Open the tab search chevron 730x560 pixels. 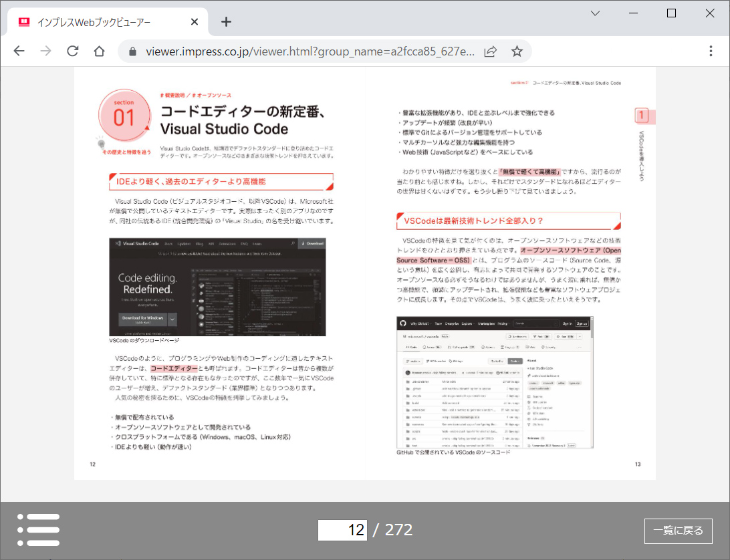click(594, 13)
